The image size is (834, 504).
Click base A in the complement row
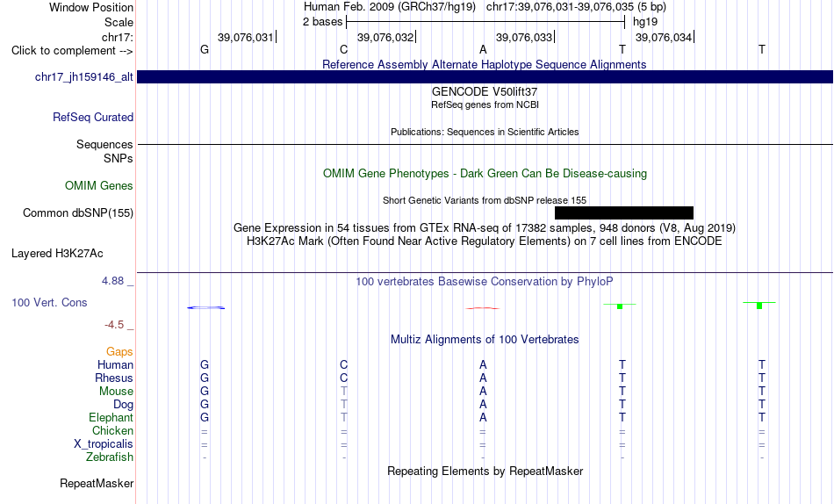tap(483, 49)
